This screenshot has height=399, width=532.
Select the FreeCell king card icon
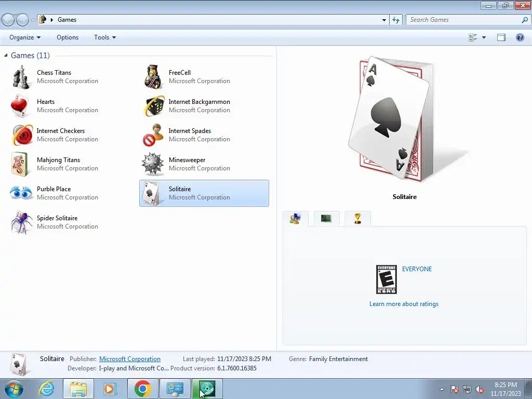[x=153, y=77]
